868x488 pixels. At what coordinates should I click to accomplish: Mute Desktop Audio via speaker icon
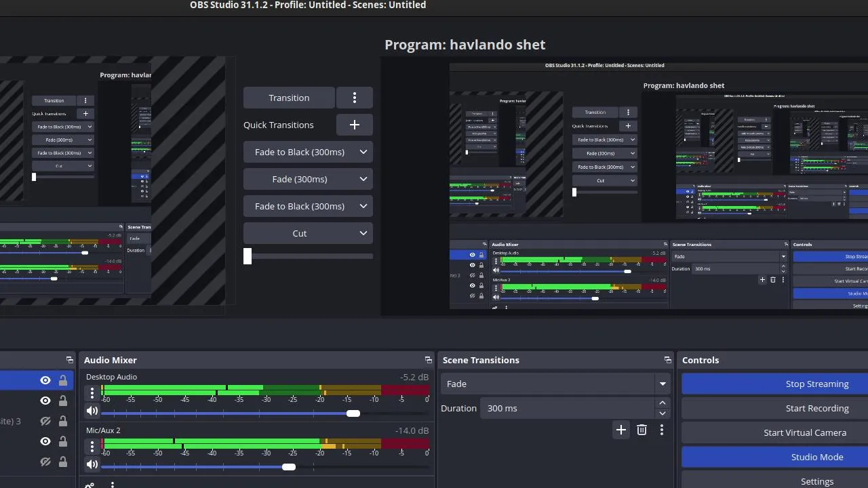point(92,411)
